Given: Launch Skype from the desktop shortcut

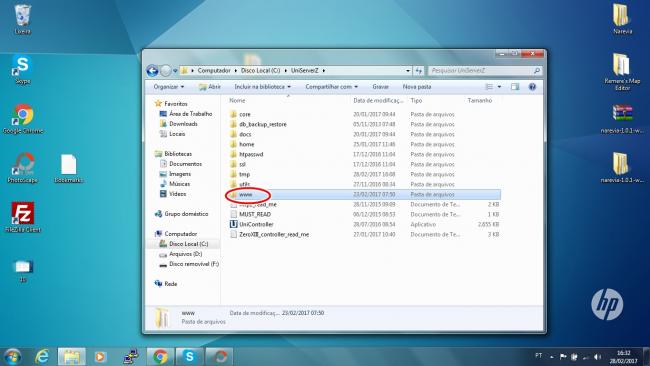Looking at the screenshot, I should 22,69.
